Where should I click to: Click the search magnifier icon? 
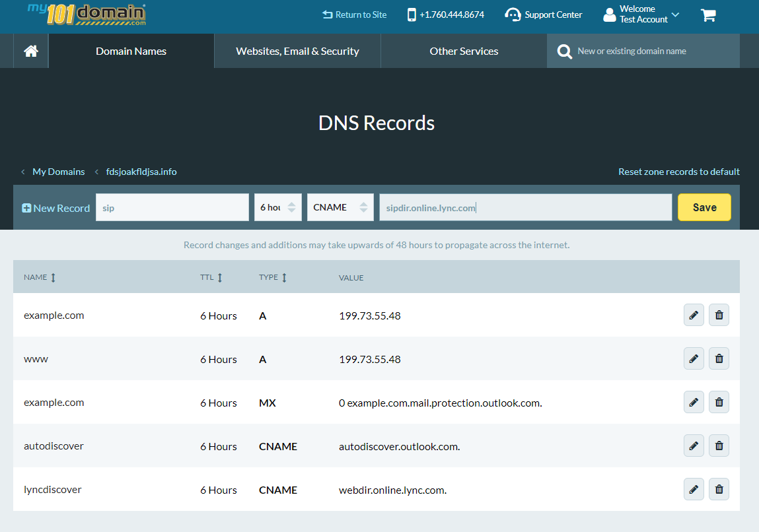(x=564, y=51)
